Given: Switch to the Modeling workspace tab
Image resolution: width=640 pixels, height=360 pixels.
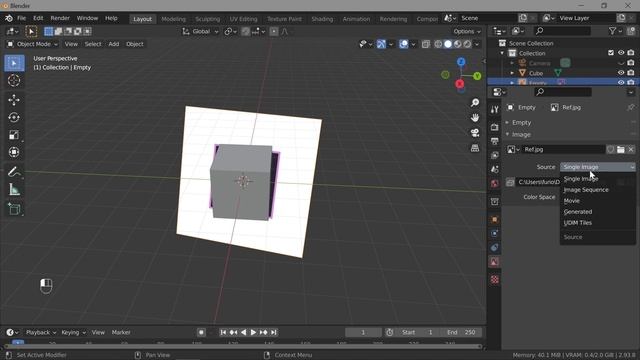Looking at the screenshot, I should pos(173,19).
